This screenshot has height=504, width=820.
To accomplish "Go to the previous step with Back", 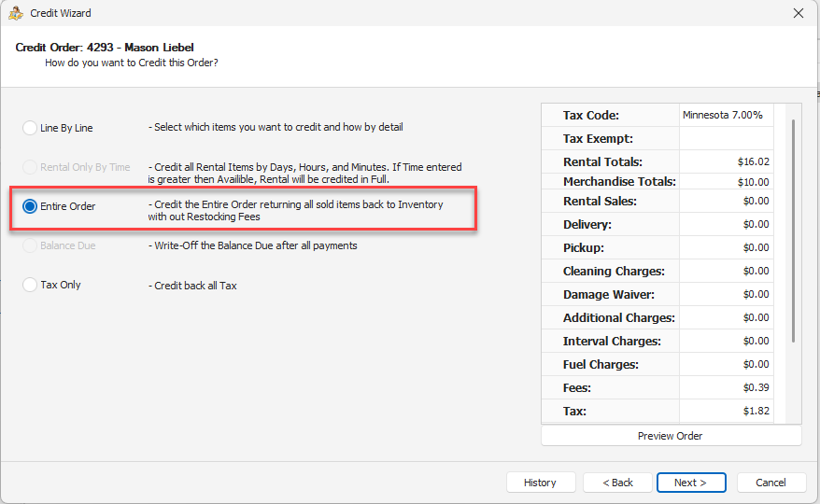I will 617,483.
